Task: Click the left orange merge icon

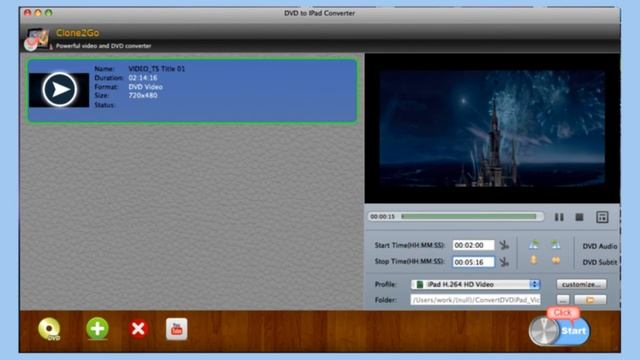Action: [x=533, y=260]
